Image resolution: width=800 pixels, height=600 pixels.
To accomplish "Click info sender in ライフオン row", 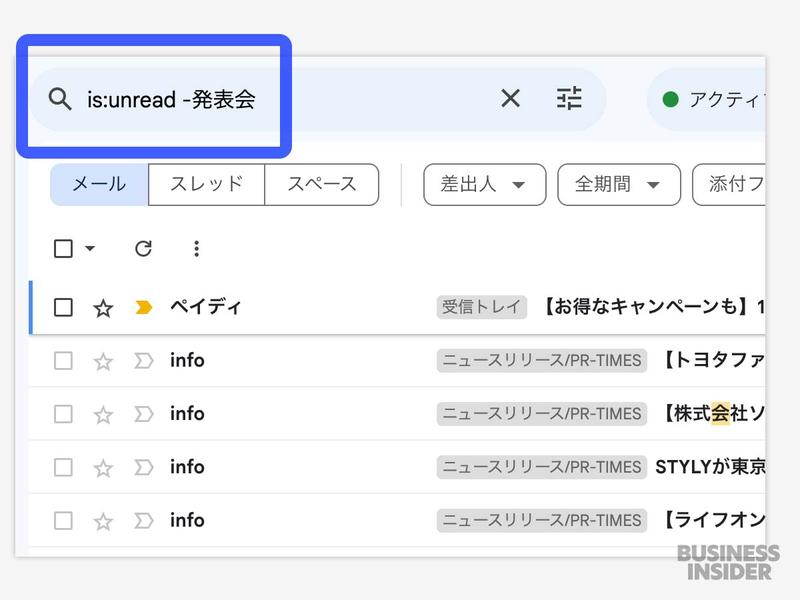I will [187, 520].
